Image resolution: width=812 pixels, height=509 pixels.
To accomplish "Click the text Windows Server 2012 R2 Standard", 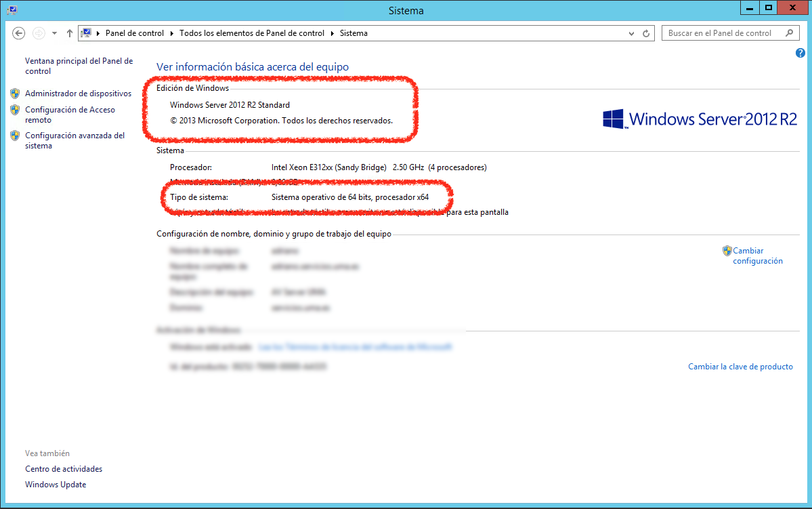I will (230, 104).
